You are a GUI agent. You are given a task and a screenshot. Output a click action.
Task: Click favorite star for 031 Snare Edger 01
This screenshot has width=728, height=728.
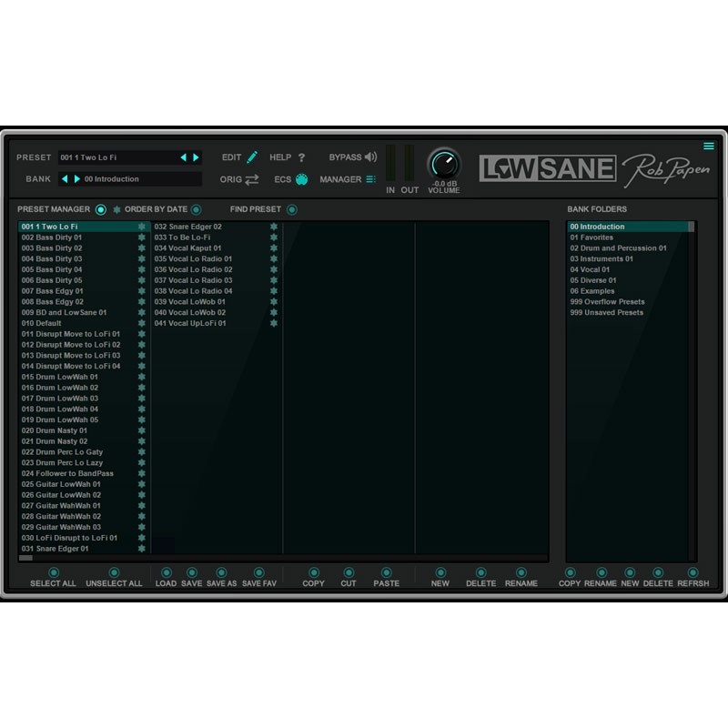coord(142,549)
